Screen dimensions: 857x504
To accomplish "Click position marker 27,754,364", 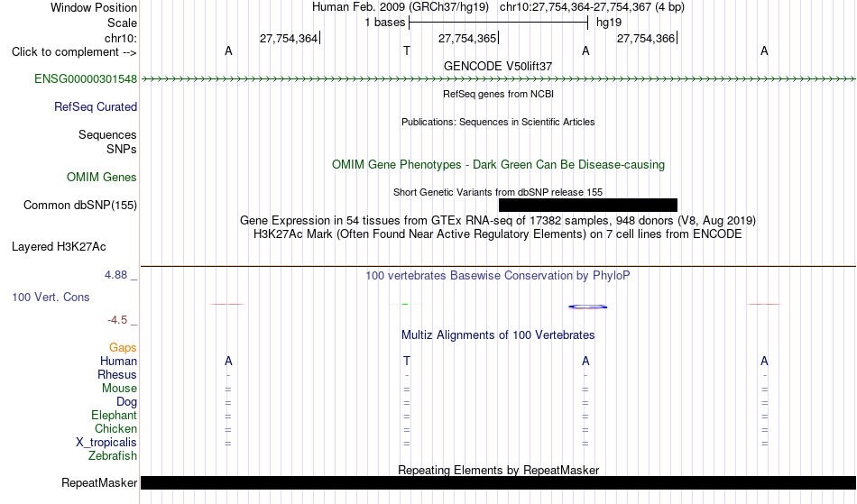I will [289, 38].
